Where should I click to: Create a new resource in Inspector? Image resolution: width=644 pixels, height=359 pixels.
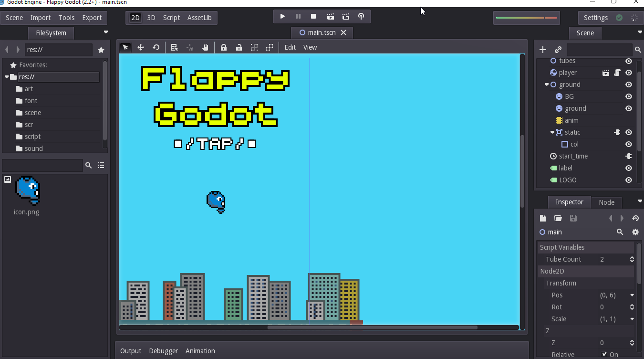point(543,218)
